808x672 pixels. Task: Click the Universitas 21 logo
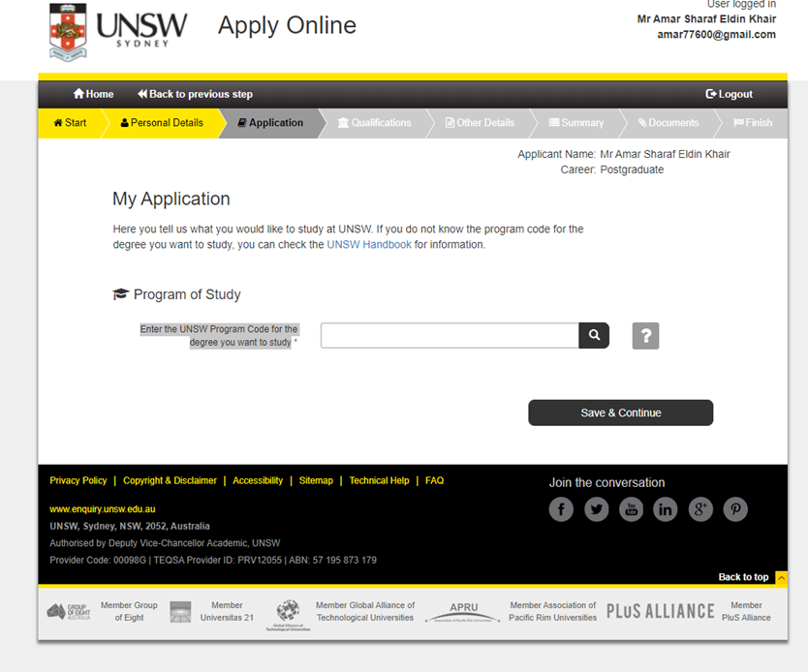pyautogui.click(x=180, y=612)
